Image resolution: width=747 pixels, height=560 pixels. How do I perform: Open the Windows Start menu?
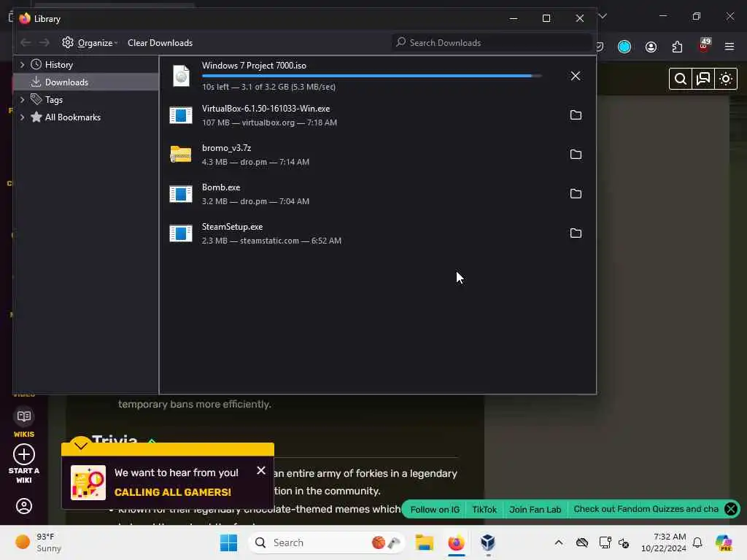pyautogui.click(x=228, y=542)
